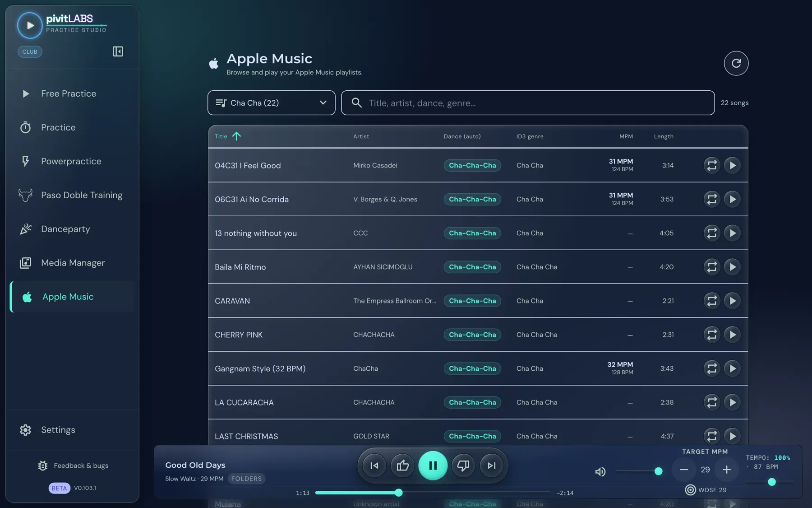Sort by ID3 genre column
Image resolution: width=812 pixels, height=508 pixels.
(x=530, y=136)
